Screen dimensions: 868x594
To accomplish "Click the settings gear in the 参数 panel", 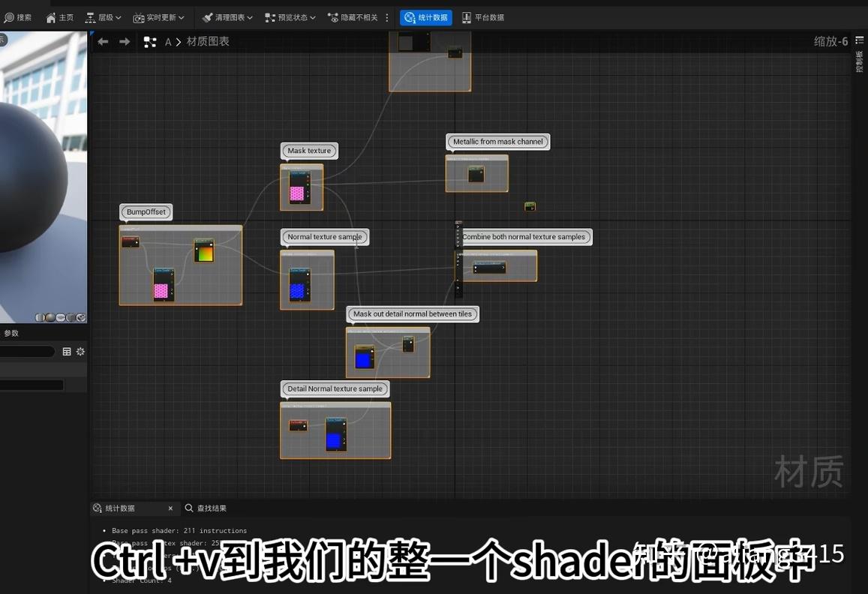I will coord(80,351).
